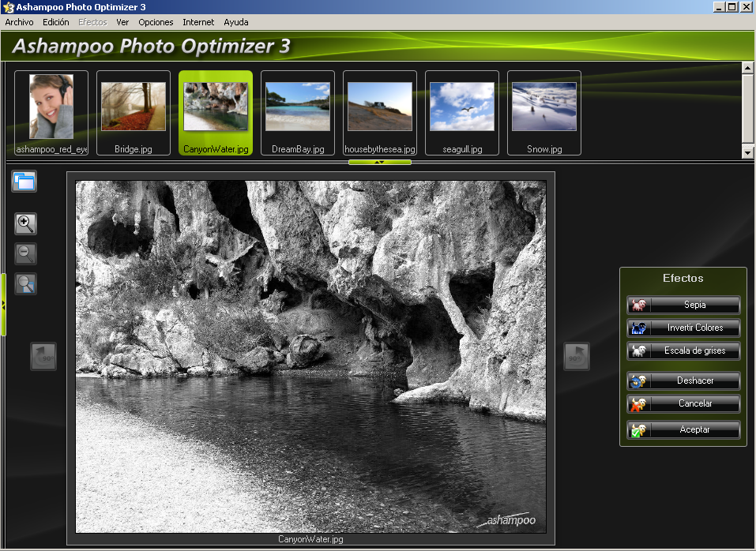Apply the Sepia effect
This screenshot has height=551, width=756.
[683, 305]
